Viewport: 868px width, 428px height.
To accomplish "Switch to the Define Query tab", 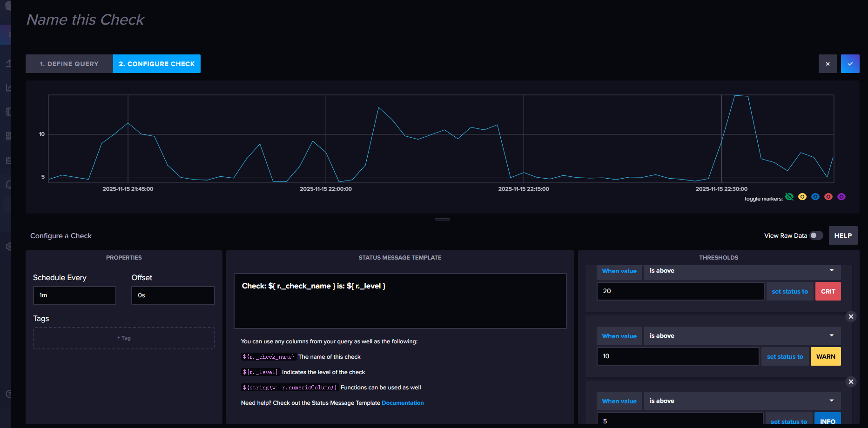I will (x=69, y=64).
